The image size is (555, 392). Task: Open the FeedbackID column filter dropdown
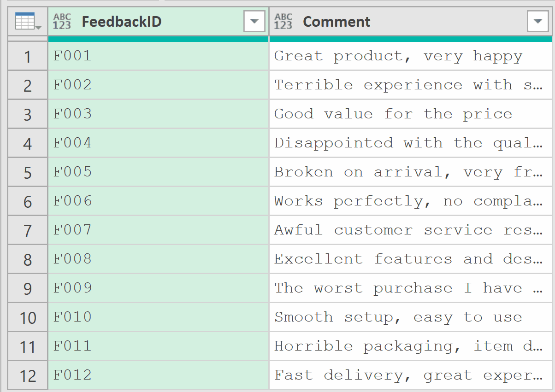click(254, 22)
